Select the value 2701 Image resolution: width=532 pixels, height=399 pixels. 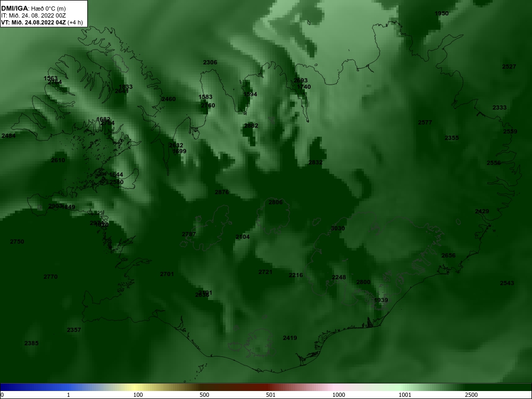tap(167, 274)
